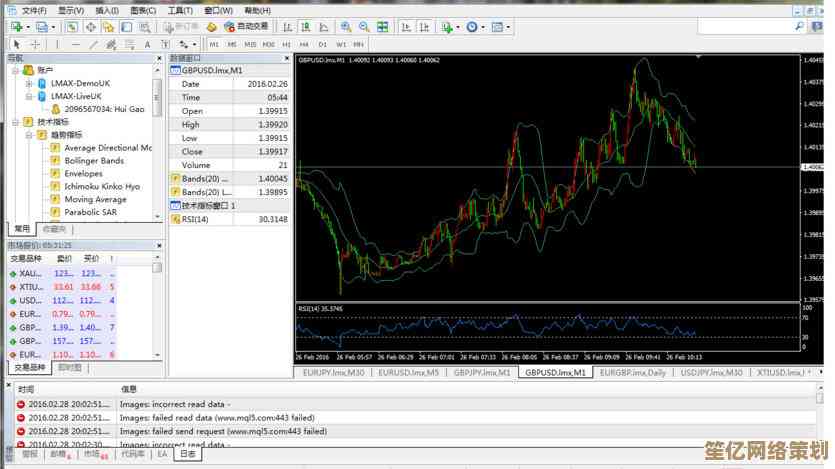Image resolution: width=835 pixels, height=469 pixels.
Task: Switch chart to candlestick display icon
Action: 304,27
